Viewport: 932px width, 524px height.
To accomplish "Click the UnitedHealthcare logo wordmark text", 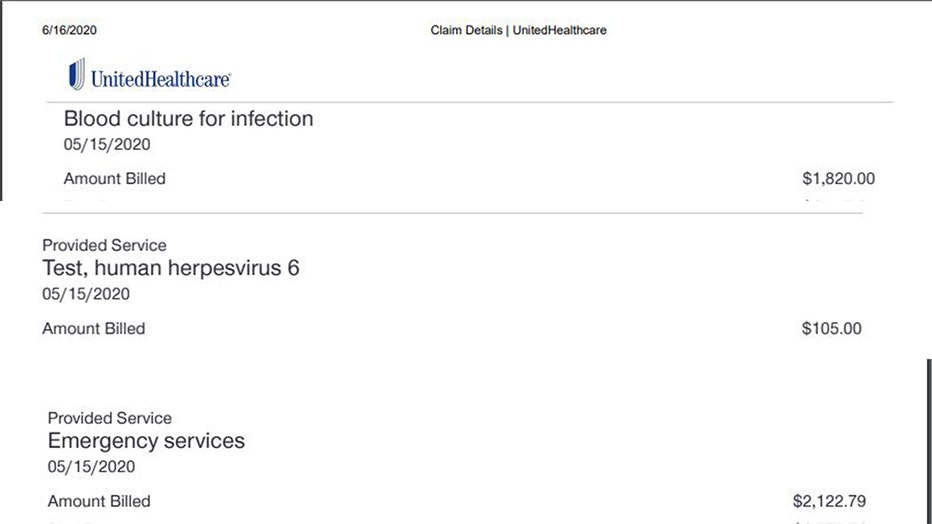I will pos(160,79).
